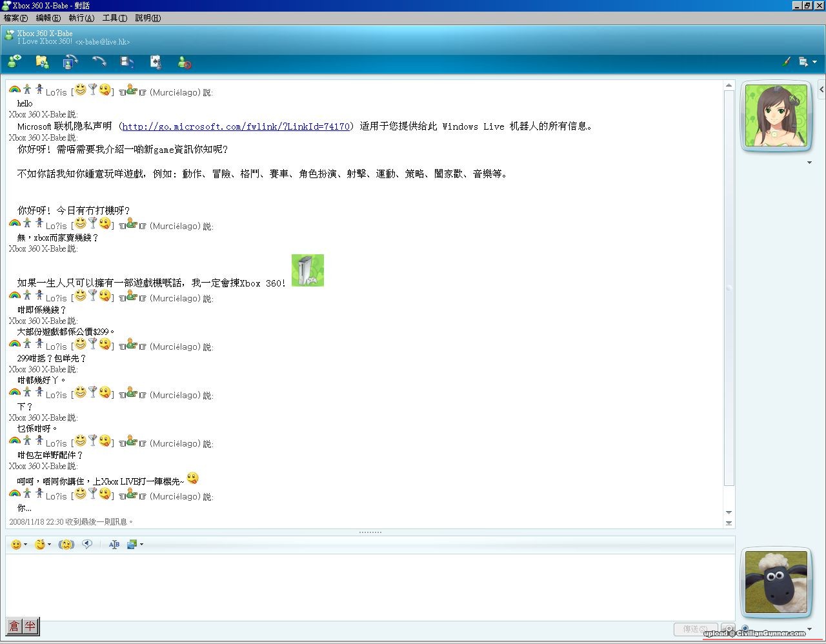
Task: Toggle the 半 half-width input mode button
Action: (30, 626)
